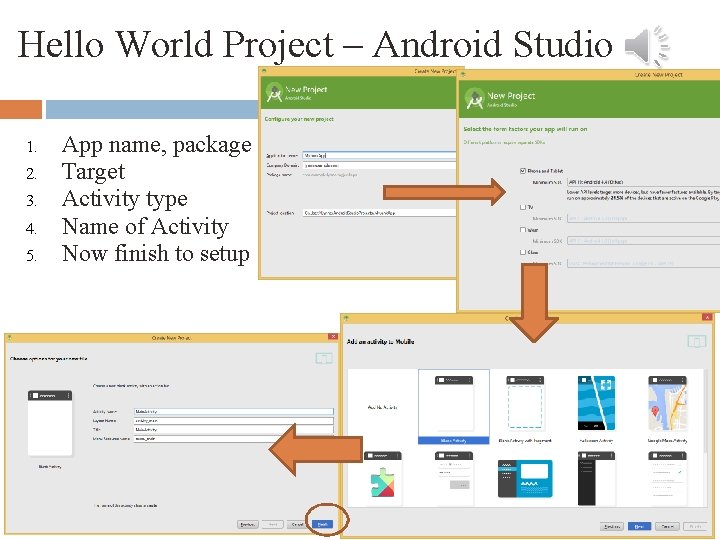Click form factor icon in Add activity dialog

pyautogui.click(x=697, y=341)
